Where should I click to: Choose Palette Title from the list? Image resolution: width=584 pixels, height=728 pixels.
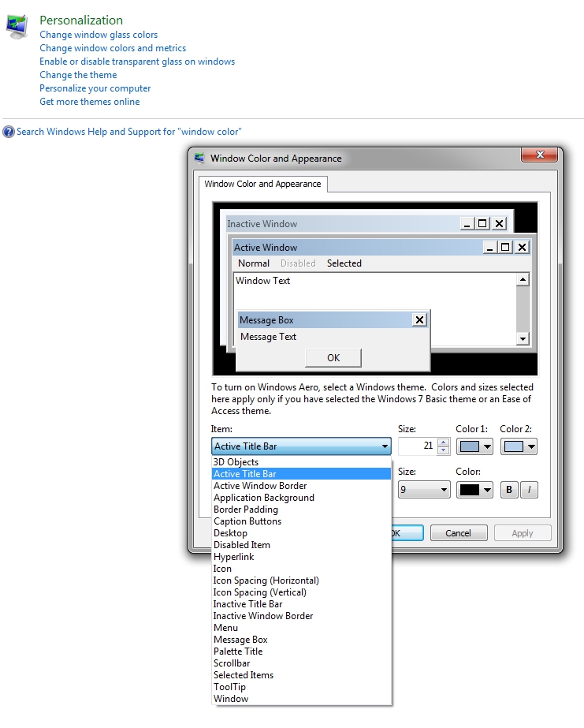click(301, 651)
